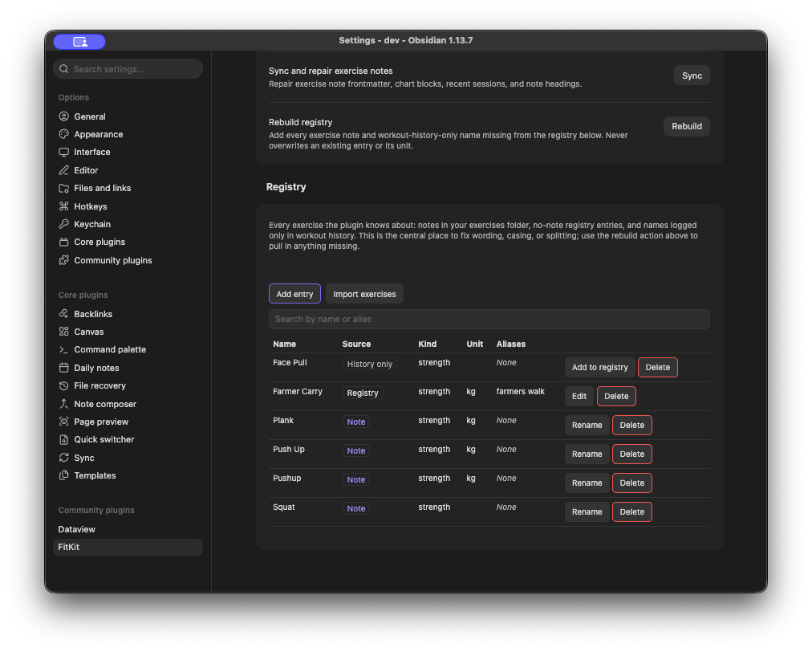Click the Kind column header
812x652 pixels.
tap(427, 344)
